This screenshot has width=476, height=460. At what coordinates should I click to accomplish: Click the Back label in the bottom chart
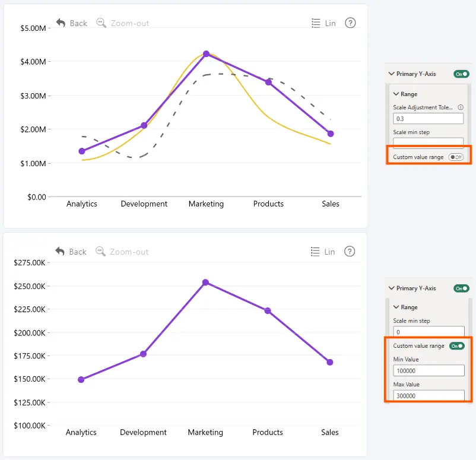pos(78,252)
